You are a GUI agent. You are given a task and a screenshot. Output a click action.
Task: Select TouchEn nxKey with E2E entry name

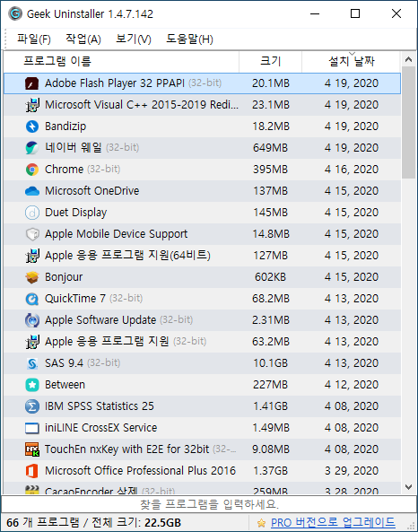pyautogui.click(x=126, y=449)
